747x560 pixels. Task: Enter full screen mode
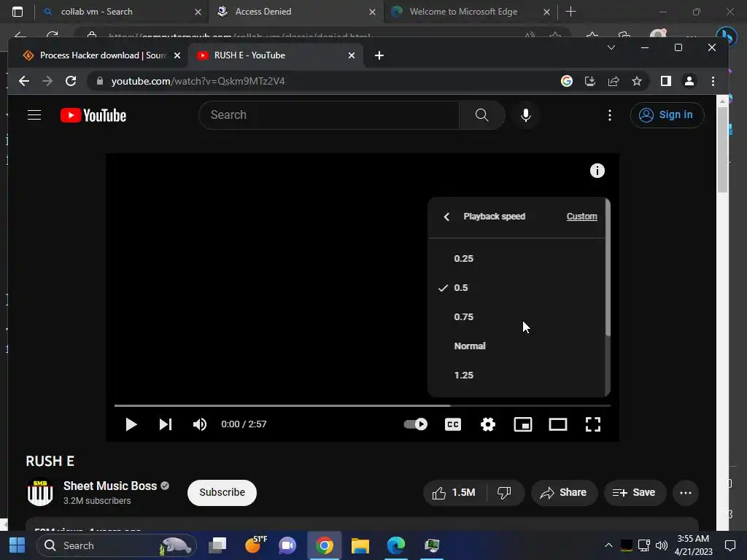[592, 424]
